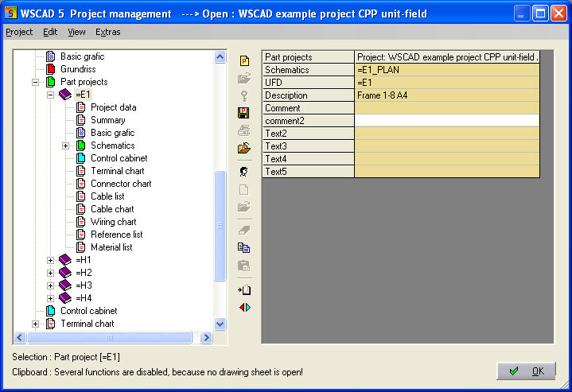The height and width of the screenshot is (392, 572).
Task: Expand the Schematics node under =E1
Action: pos(66,146)
